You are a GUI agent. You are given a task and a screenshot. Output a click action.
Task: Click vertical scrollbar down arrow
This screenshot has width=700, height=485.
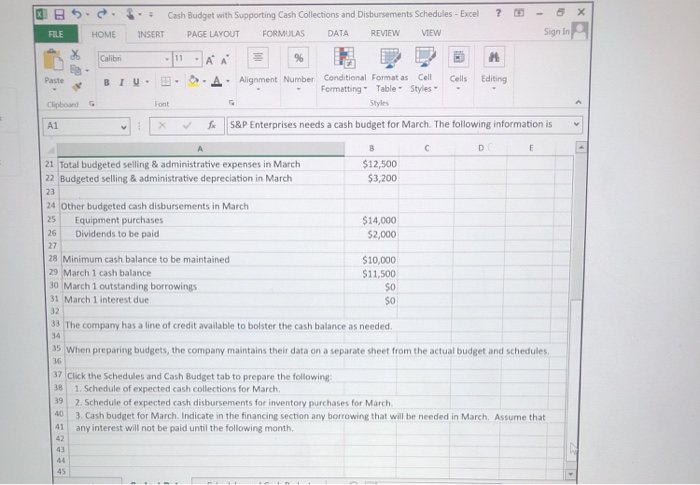click(571, 474)
